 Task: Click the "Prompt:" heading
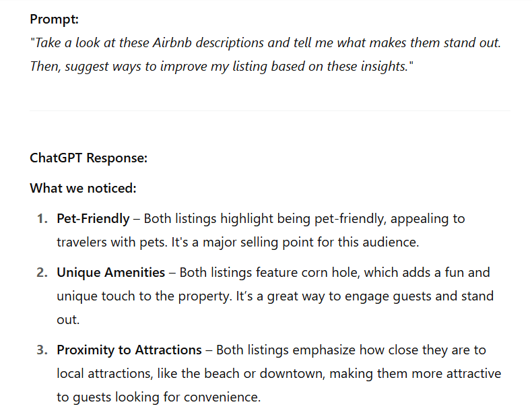[x=55, y=20]
